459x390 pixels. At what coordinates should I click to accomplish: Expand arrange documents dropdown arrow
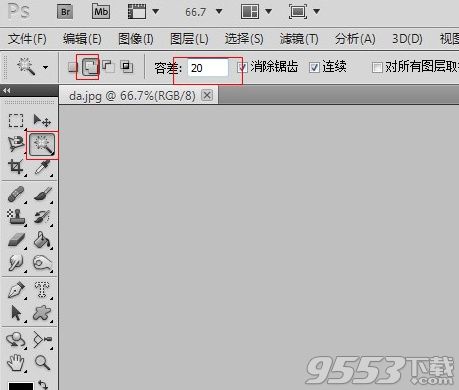coord(268,12)
